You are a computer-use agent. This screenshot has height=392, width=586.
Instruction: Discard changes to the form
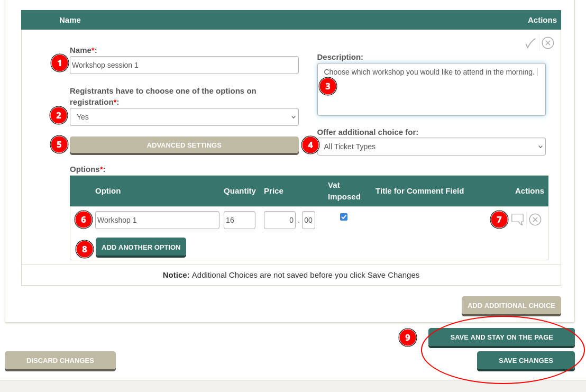click(x=60, y=360)
